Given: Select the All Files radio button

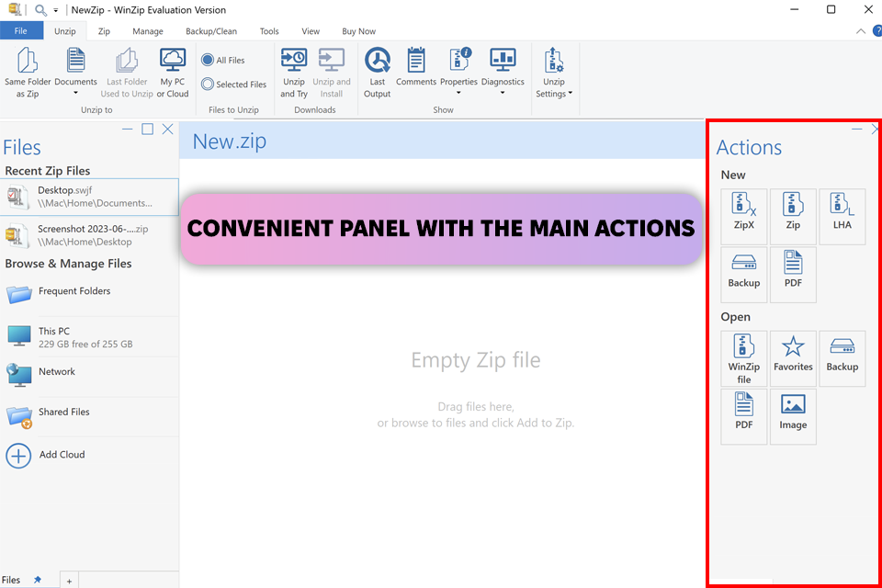Looking at the screenshot, I should click(x=208, y=60).
